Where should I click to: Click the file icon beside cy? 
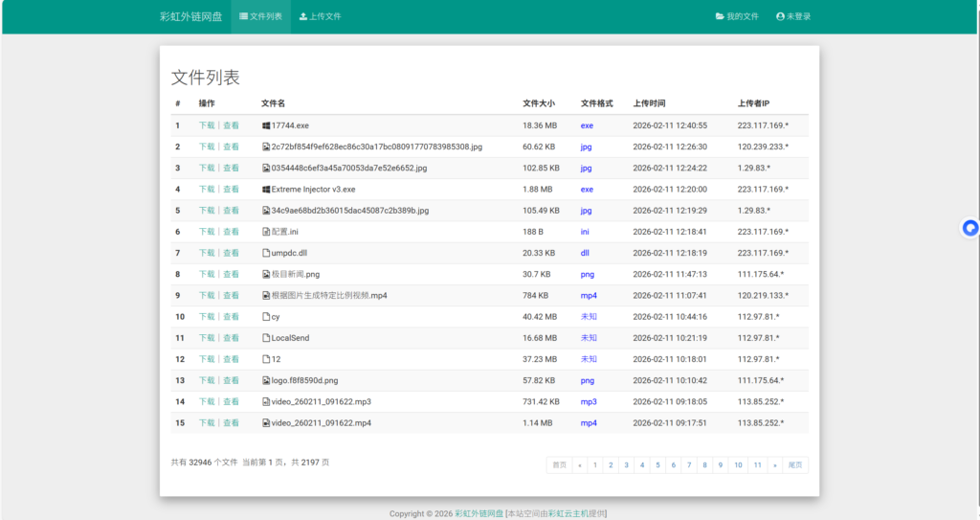pyautogui.click(x=266, y=317)
